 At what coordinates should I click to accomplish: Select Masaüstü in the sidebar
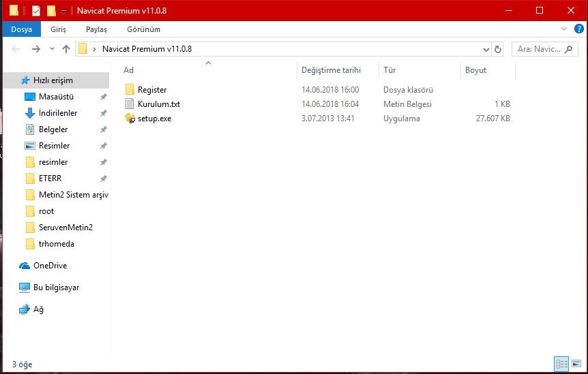click(x=56, y=97)
